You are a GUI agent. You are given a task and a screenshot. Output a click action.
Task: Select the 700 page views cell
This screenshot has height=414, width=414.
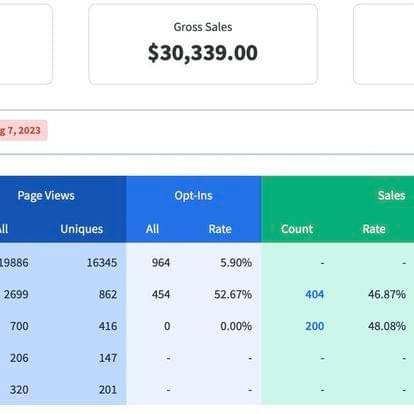pyautogui.click(x=19, y=326)
